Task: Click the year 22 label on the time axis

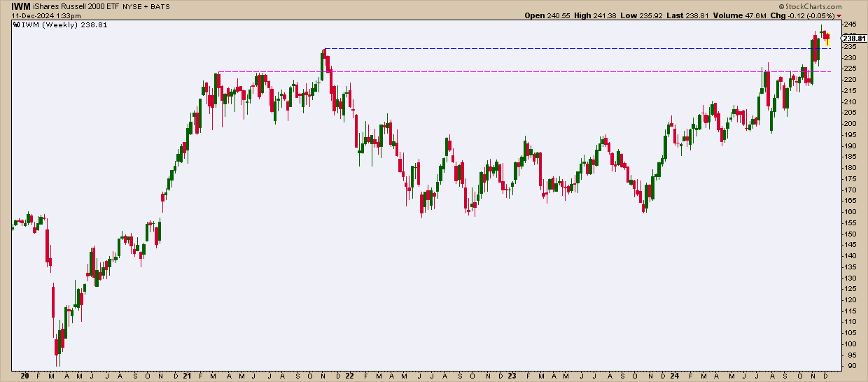Action: (349, 375)
